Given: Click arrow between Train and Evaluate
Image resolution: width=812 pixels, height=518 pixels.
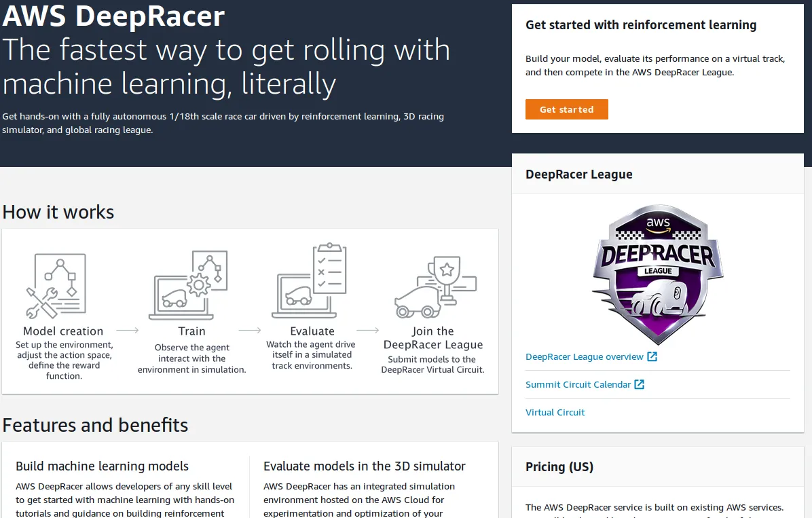Looking at the screenshot, I should 250,330.
